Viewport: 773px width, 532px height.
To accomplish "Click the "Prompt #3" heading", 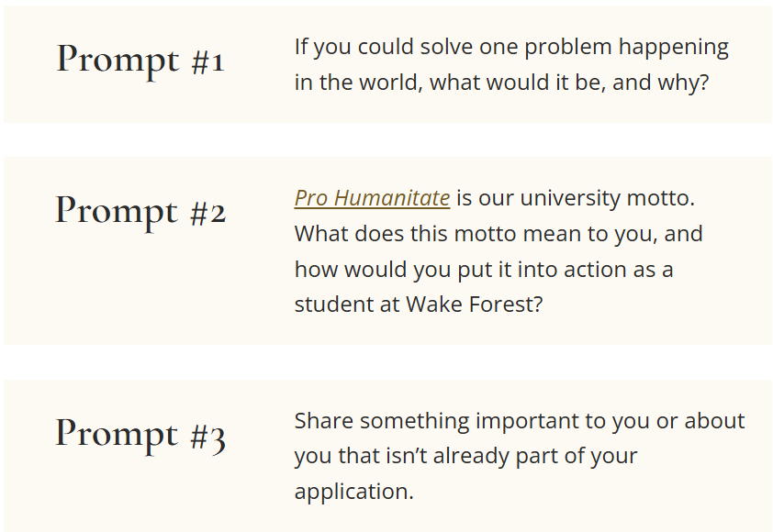I will point(140,433).
